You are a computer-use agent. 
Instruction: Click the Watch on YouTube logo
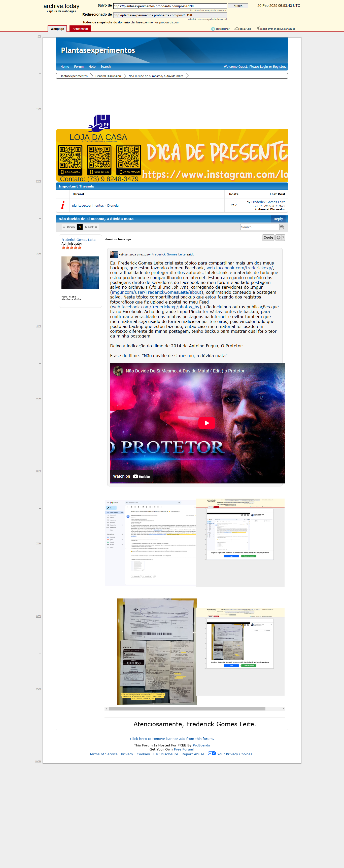coord(141,476)
